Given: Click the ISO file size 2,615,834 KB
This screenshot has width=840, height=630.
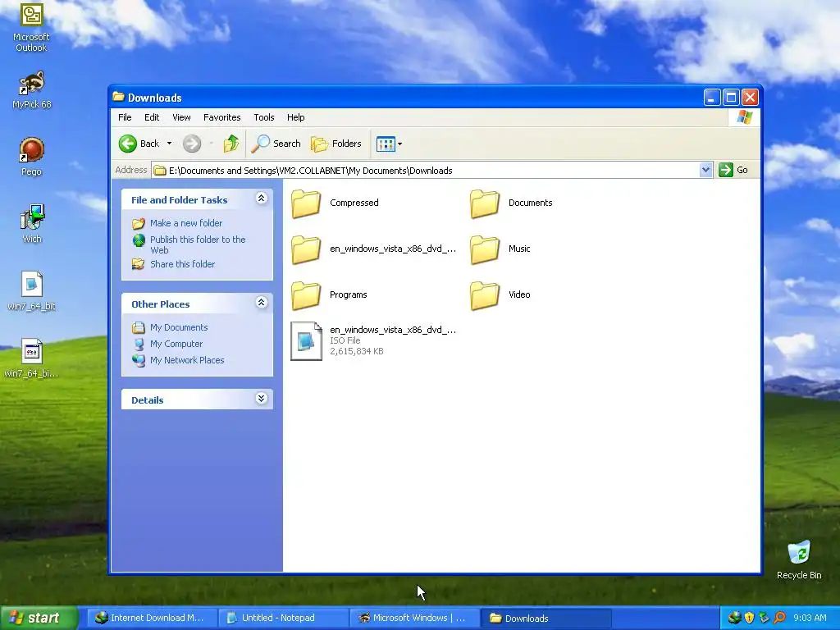Looking at the screenshot, I should (x=356, y=351).
